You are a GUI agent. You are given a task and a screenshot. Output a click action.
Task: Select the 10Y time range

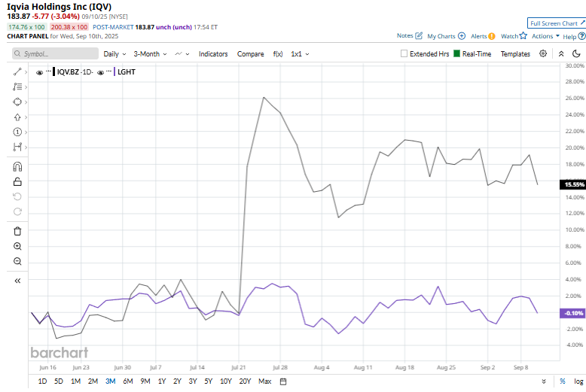tap(226, 381)
